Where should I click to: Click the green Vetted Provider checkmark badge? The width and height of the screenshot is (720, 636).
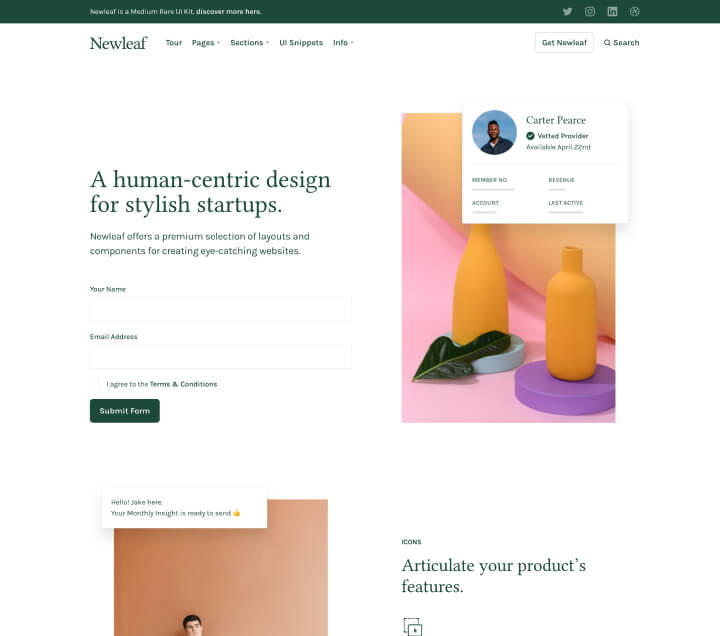coord(530,135)
